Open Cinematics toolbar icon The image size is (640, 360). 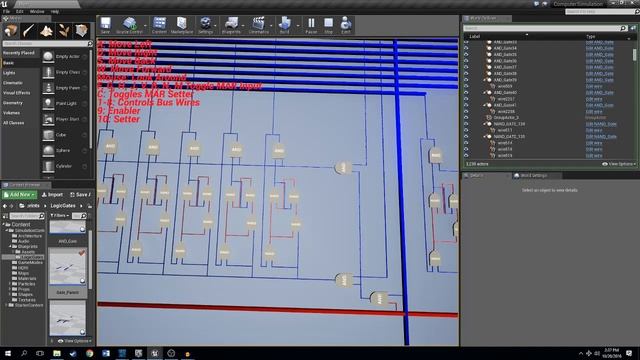tap(259, 25)
